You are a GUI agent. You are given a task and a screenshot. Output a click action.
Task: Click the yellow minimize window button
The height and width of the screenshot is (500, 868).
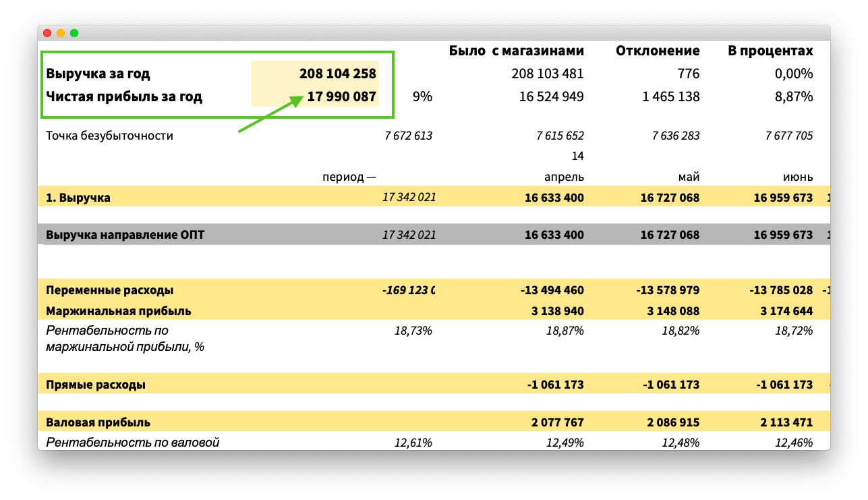coord(61,33)
